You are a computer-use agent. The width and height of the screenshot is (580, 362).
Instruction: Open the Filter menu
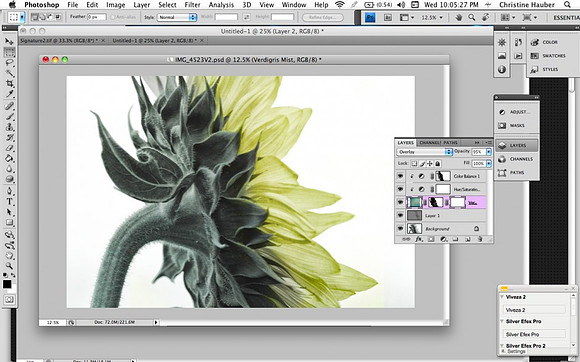(192, 5)
